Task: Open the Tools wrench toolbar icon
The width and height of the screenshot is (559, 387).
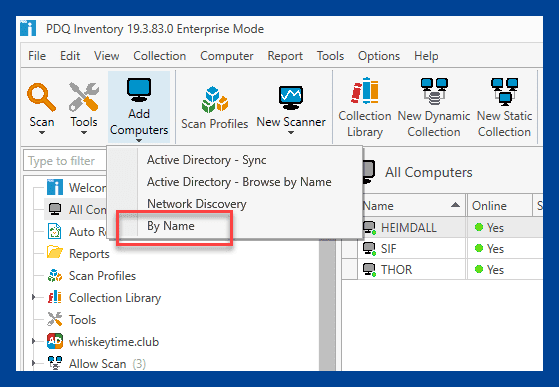Action: pyautogui.click(x=84, y=97)
